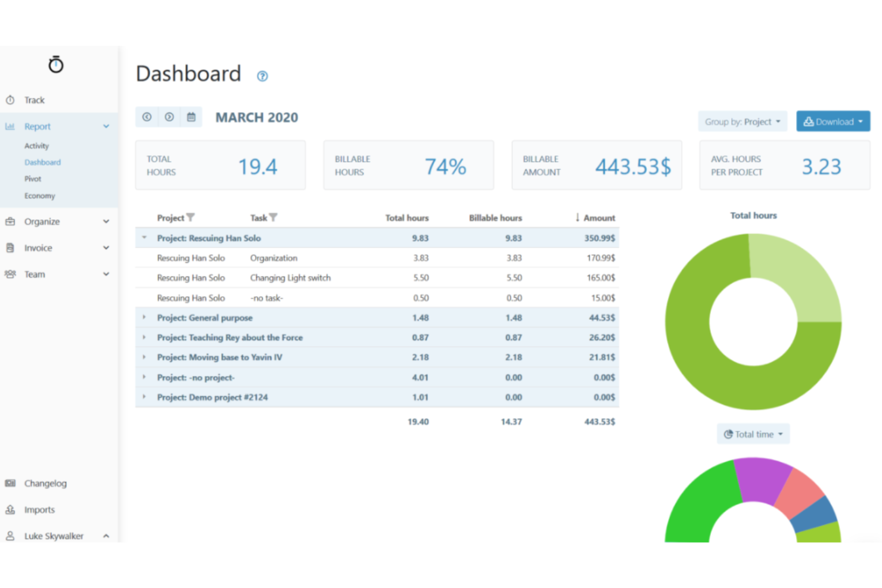The width and height of the screenshot is (882, 588).
Task: Sort by the Billable hours column header
Action: pos(495,217)
